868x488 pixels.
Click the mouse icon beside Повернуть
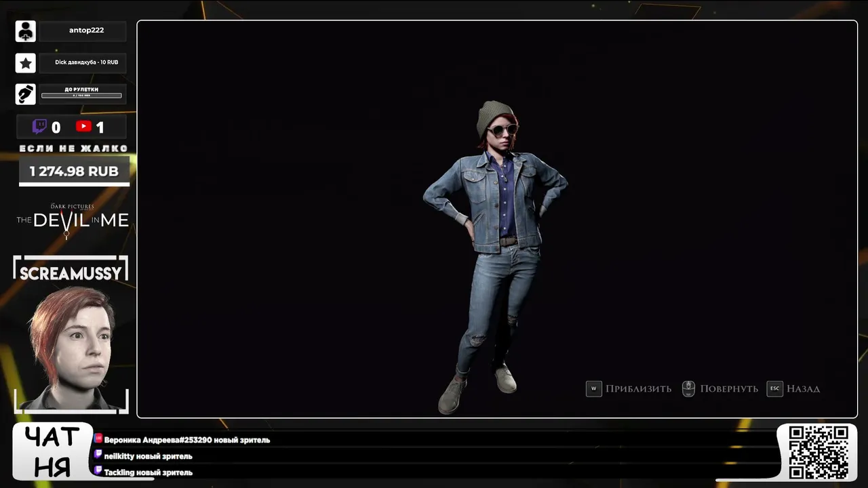coord(688,388)
